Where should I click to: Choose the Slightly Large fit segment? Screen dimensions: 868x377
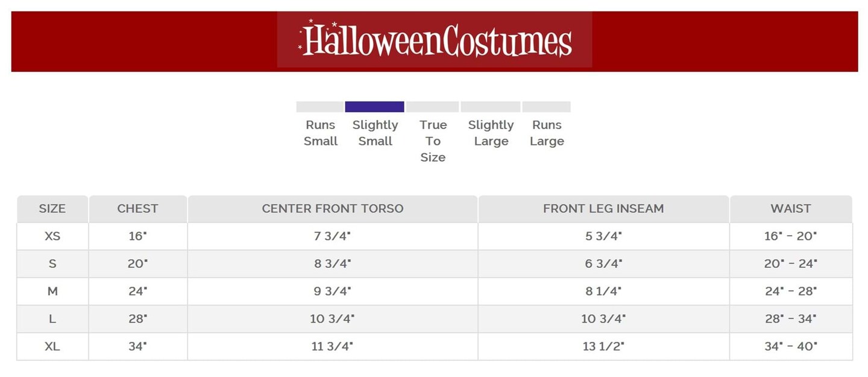point(490,107)
